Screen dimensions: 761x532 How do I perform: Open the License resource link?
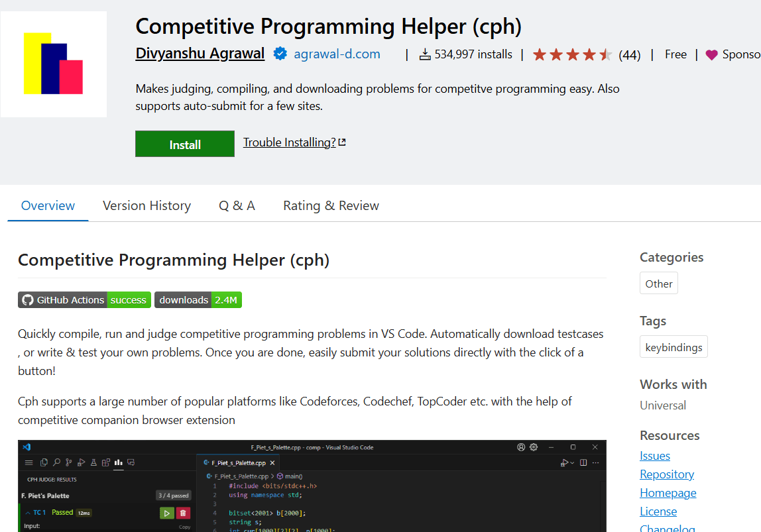[x=658, y=511]
